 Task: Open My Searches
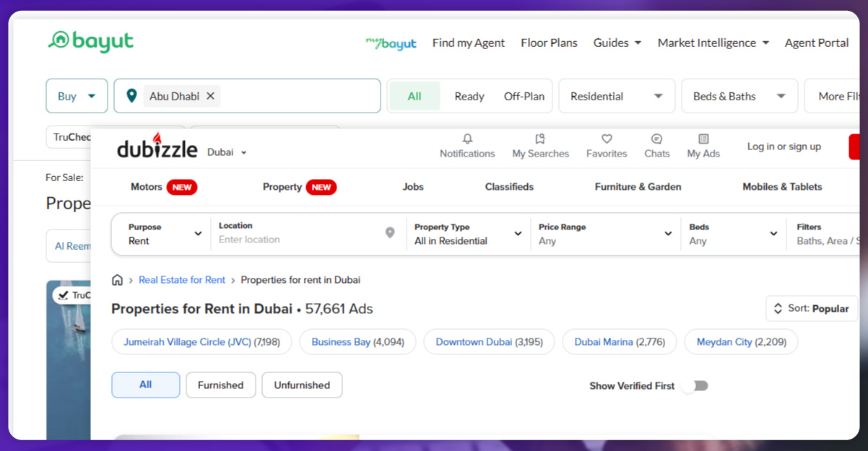pos(540,146)
